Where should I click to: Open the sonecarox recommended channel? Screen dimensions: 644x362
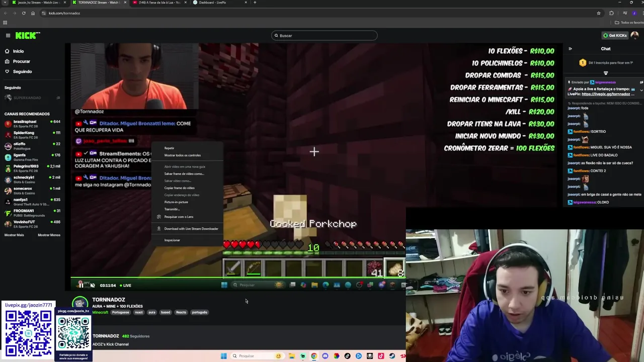tap(32, 190)
